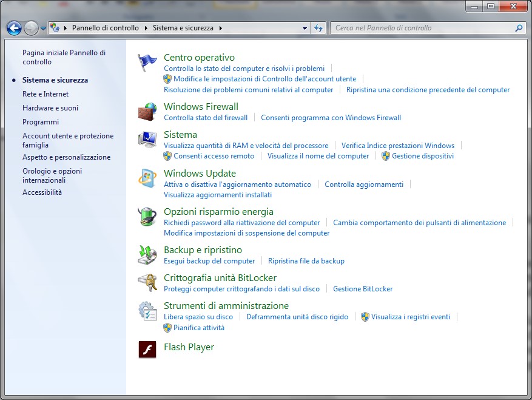Click the Sistema computer monitor icon
The height and width of the screenshot is (400, 532).
[147, 139]
